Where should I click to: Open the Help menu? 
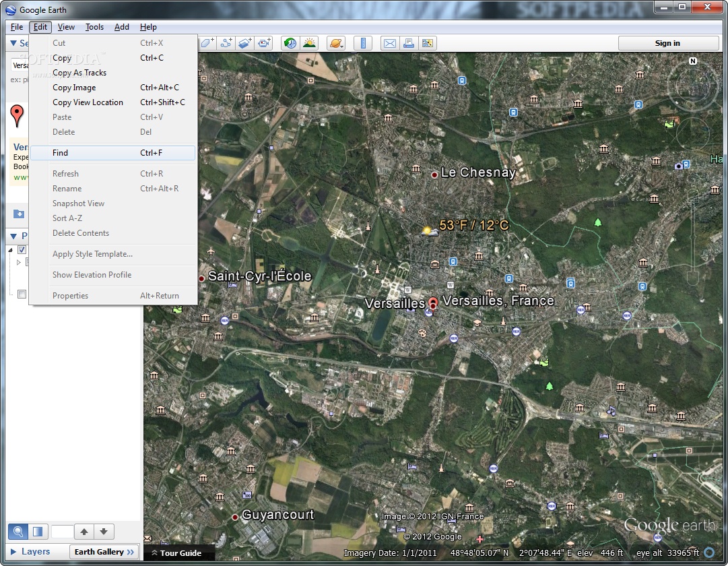[x=148, y=27]
